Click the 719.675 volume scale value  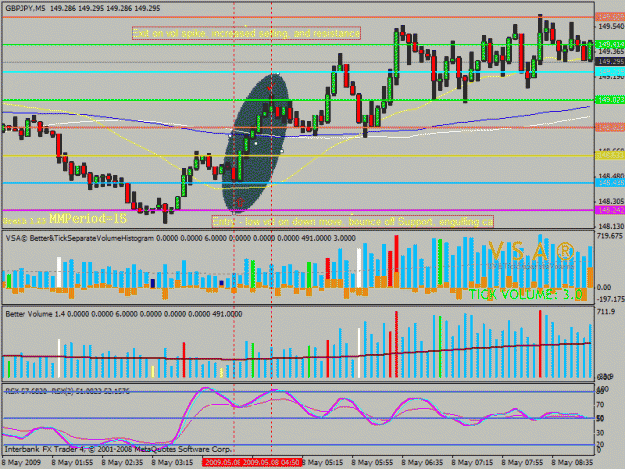coord(610,236)
